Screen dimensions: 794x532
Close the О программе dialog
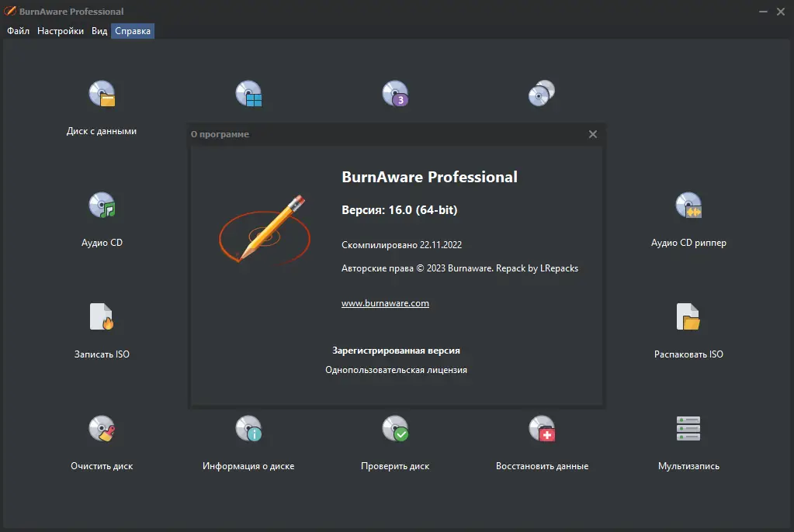click(593, 134)
